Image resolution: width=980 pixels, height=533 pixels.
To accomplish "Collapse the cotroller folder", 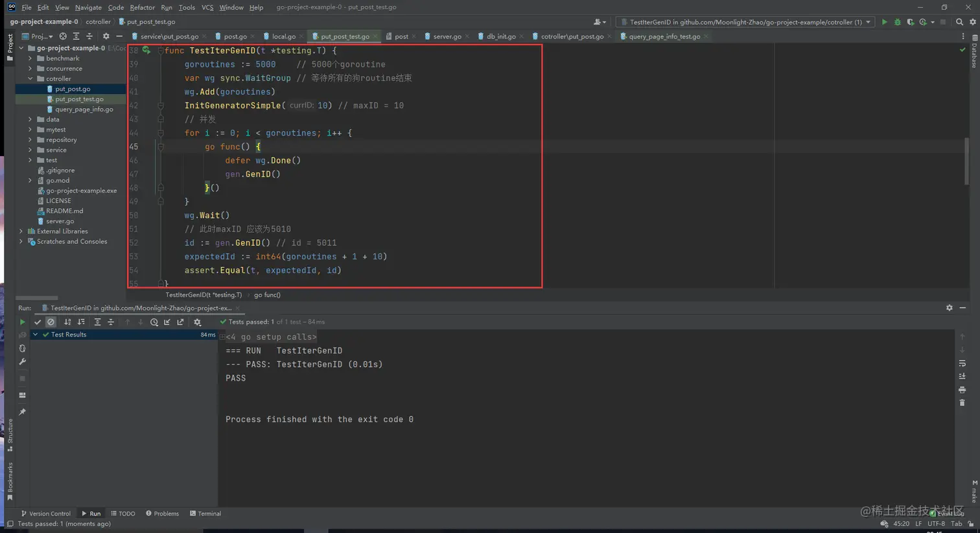I will (x=30, y=78).
